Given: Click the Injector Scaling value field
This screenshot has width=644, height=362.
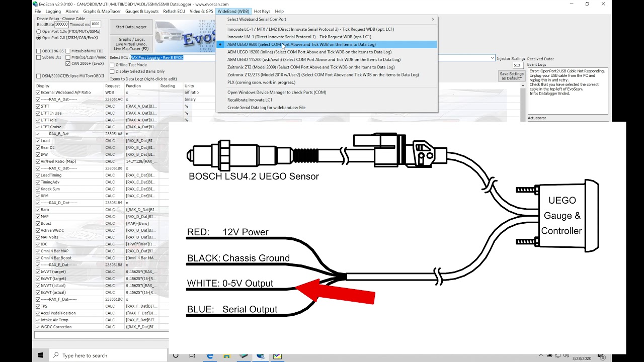Looking at the screenshot, I should coord(517,65).
